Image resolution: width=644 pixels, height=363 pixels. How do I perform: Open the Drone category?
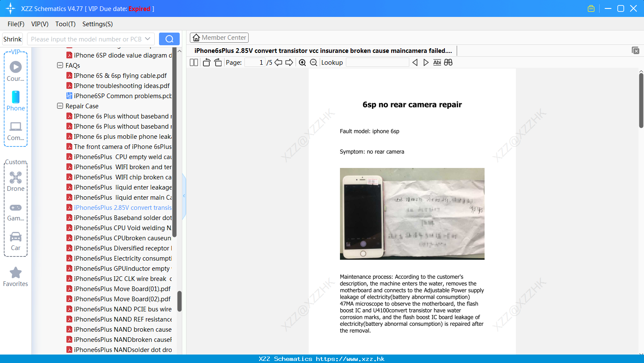(16, 181)
